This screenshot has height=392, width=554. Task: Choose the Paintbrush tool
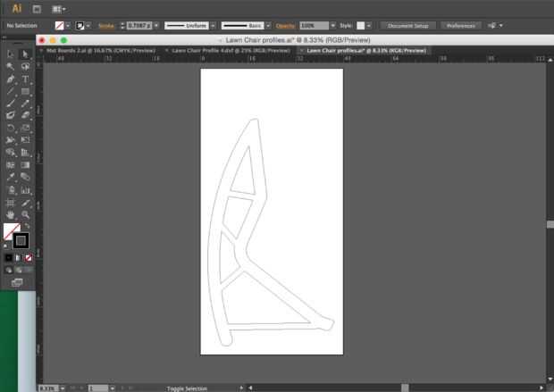click(11, 104)
